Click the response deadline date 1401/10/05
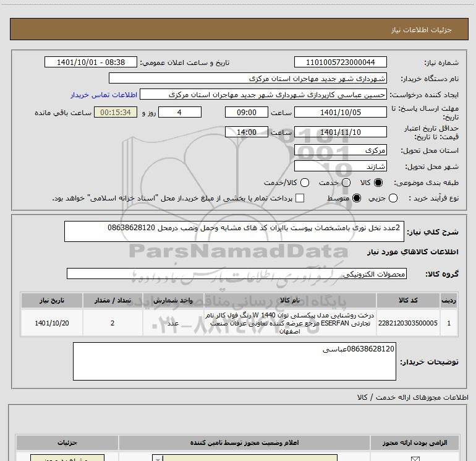This screenshot has width=476, height=461. pyautogui.click(x=340, y=112)
